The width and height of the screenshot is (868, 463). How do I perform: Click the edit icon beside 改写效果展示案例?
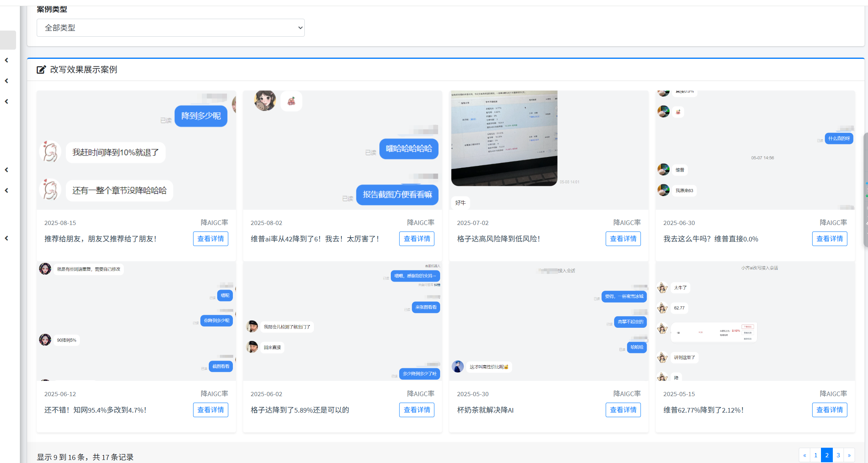click(x=41, y=70)
